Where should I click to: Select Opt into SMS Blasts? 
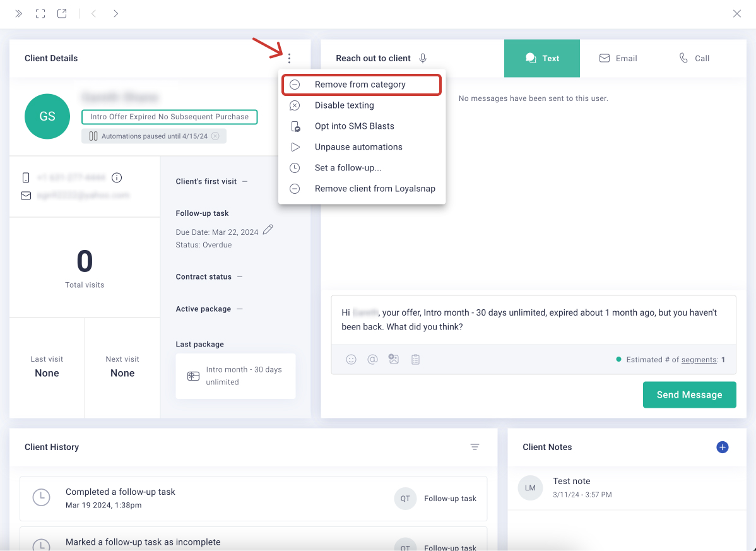pyautogui.click(x=362, y=126)
